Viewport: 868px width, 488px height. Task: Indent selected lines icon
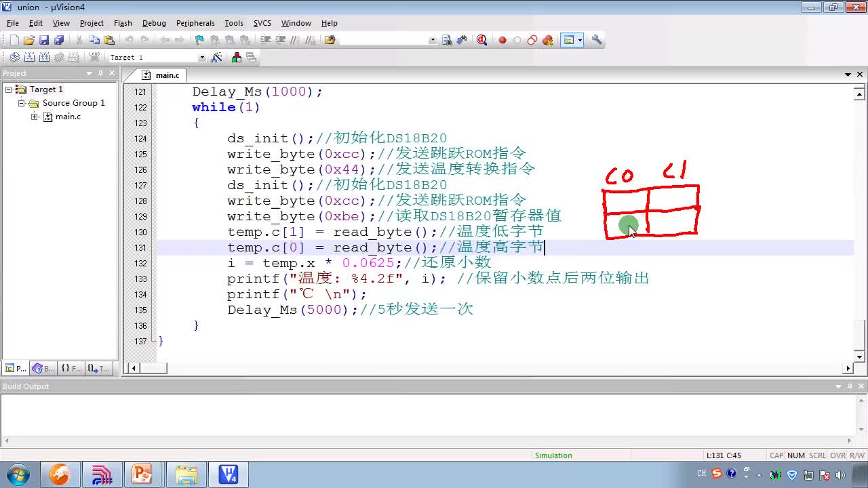point(265,40)
